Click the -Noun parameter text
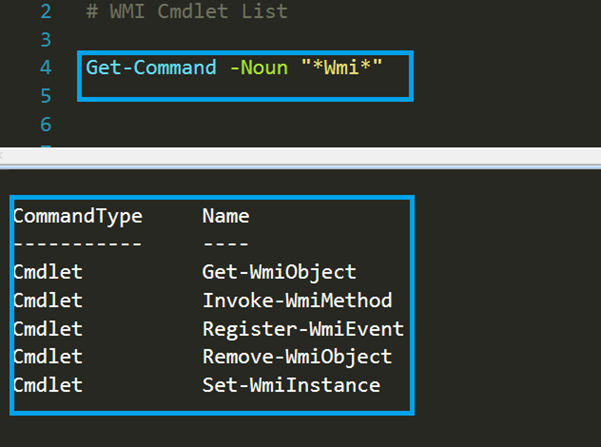 coord(259,68)
